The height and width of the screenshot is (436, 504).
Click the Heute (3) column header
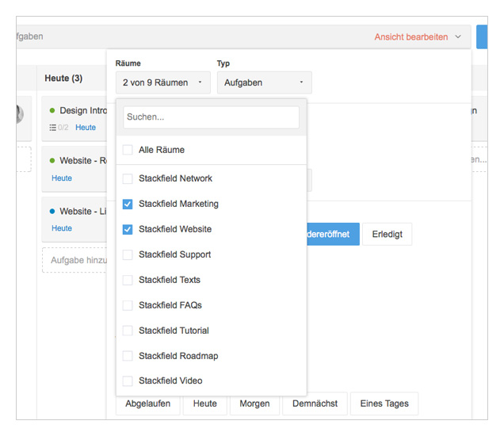tap(63, 78)
